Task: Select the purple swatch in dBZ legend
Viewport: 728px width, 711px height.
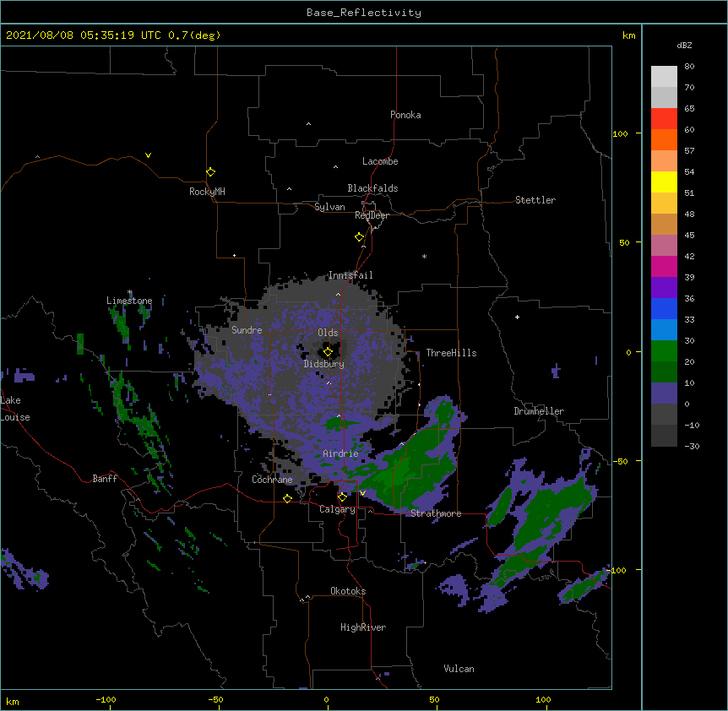Action: tap(664, 287)
